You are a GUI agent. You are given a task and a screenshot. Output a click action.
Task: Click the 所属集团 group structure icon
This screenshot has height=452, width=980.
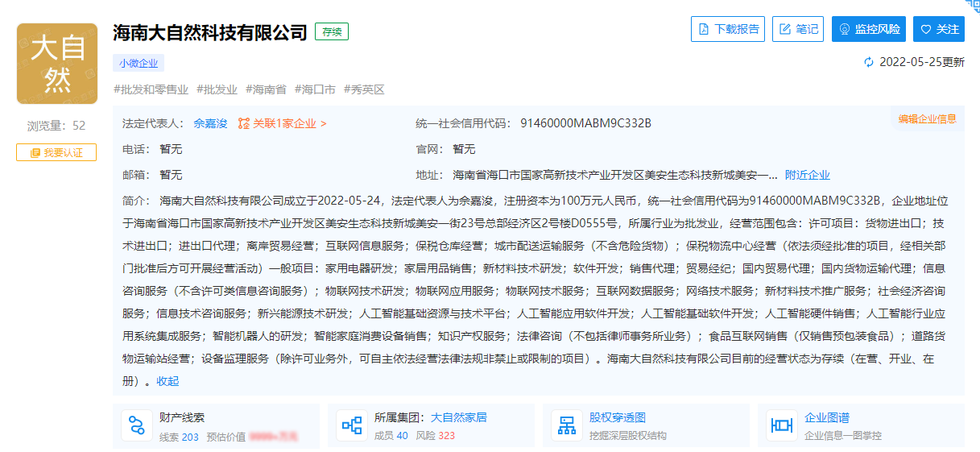[x=352, y=425]
